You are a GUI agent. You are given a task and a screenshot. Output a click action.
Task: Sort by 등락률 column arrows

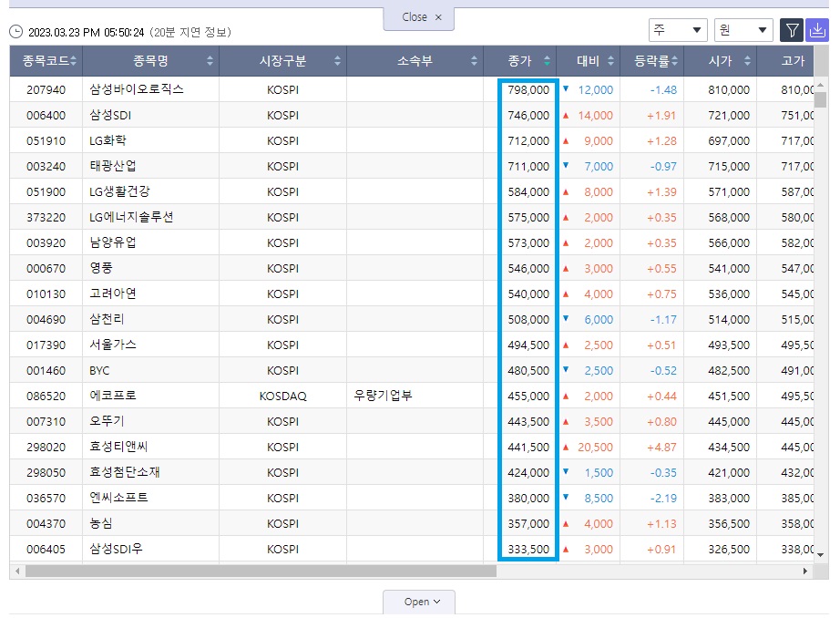pos(674,61)
